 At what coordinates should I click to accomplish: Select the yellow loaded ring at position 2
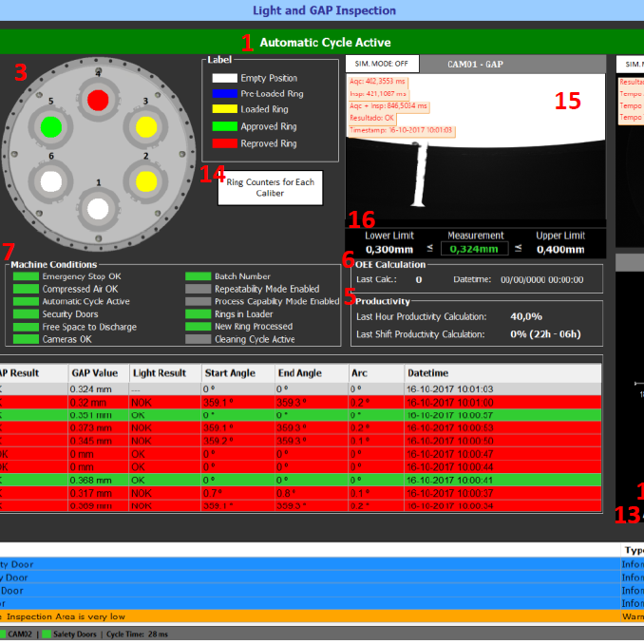[x=145, y=180]
